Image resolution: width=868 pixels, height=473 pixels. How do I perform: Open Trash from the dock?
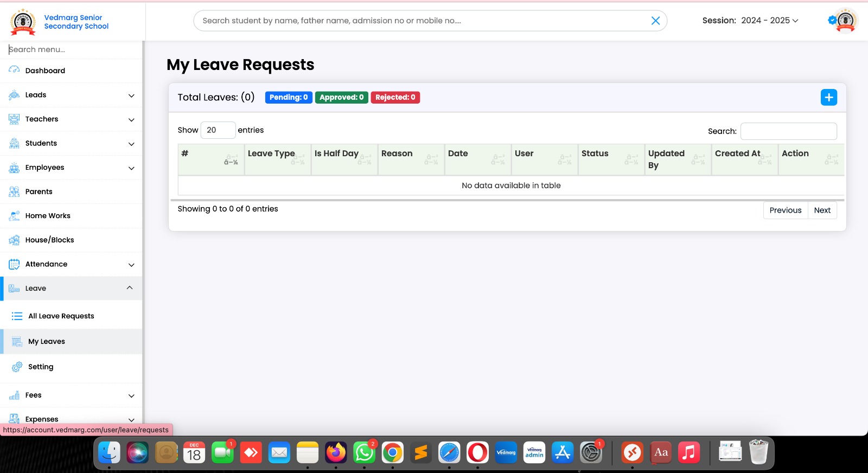tap(758, 452)
